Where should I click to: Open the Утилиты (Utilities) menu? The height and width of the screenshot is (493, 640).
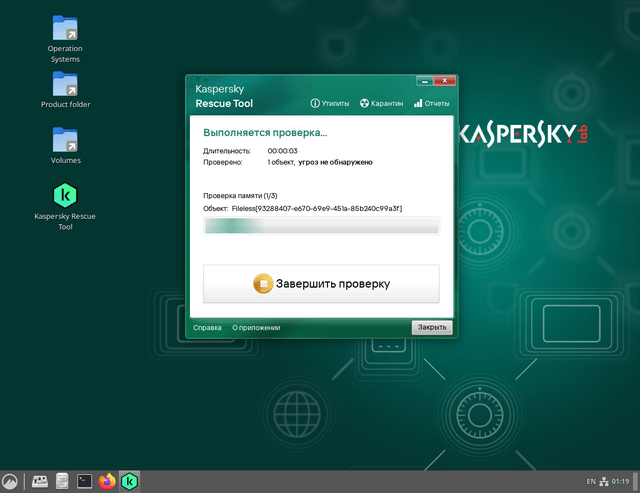coord(329,103)
